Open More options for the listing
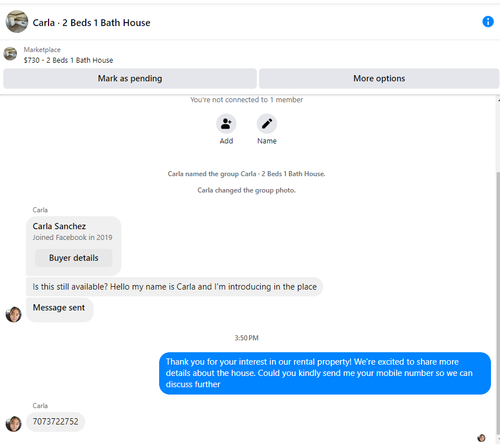This screenshot has height=446, width=500. 379,79
